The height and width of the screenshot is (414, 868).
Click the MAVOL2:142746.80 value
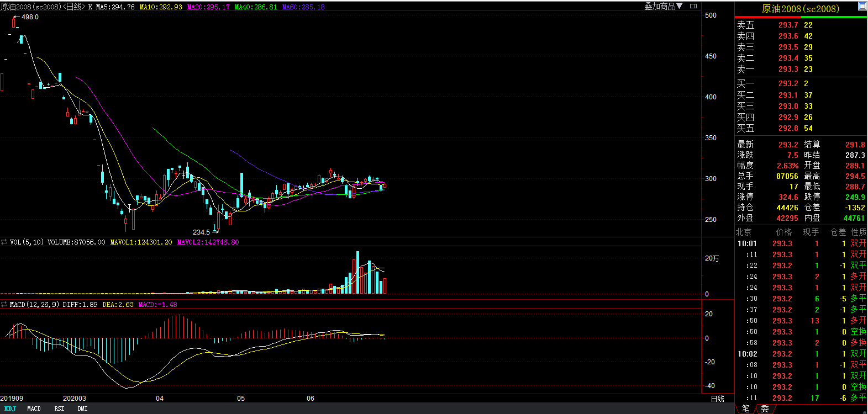(208, 242)
